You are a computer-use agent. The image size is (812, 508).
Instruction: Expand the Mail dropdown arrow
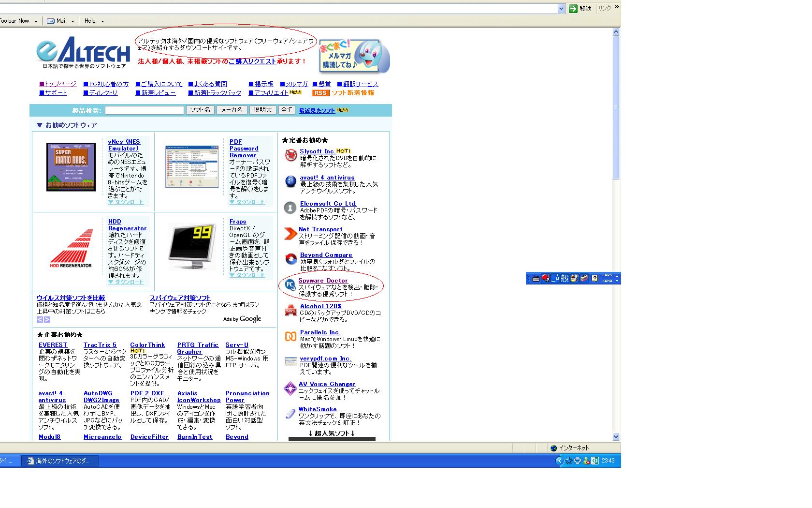72,21
